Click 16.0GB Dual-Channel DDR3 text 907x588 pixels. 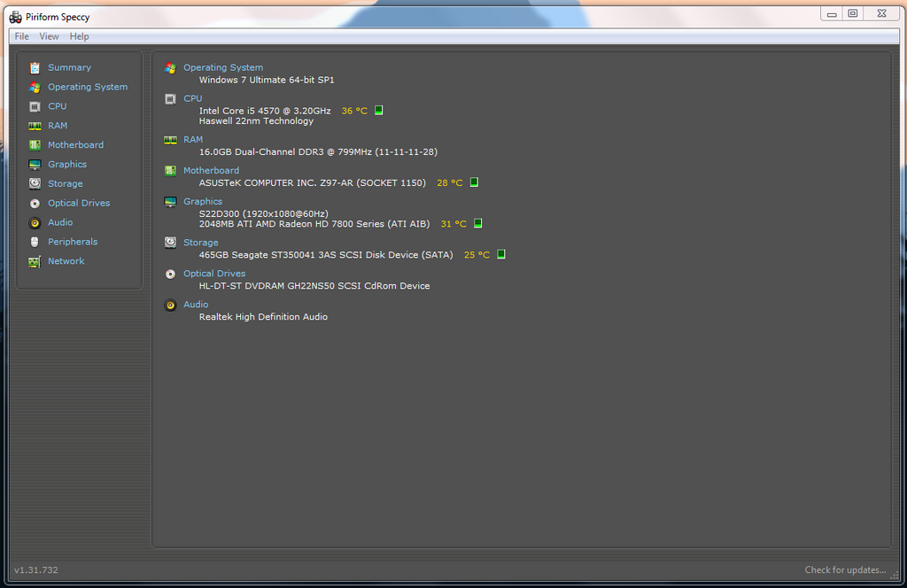click(318, 151)
